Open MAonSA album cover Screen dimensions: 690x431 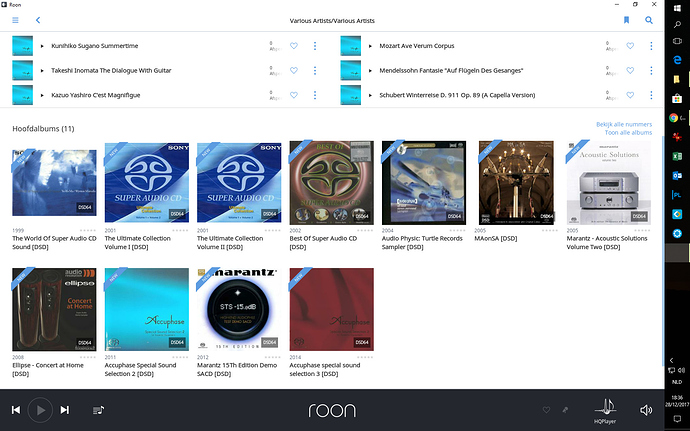tap(516, 183)
